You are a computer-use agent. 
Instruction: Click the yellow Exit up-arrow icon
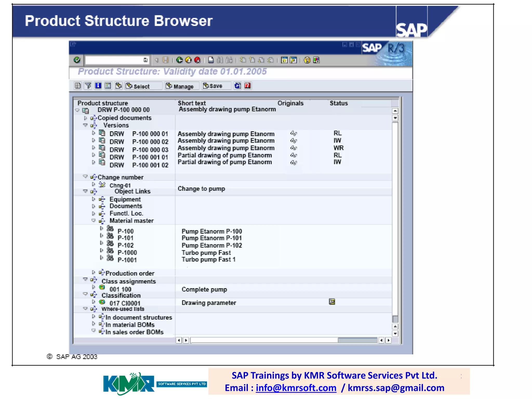(x=188, y=60)
